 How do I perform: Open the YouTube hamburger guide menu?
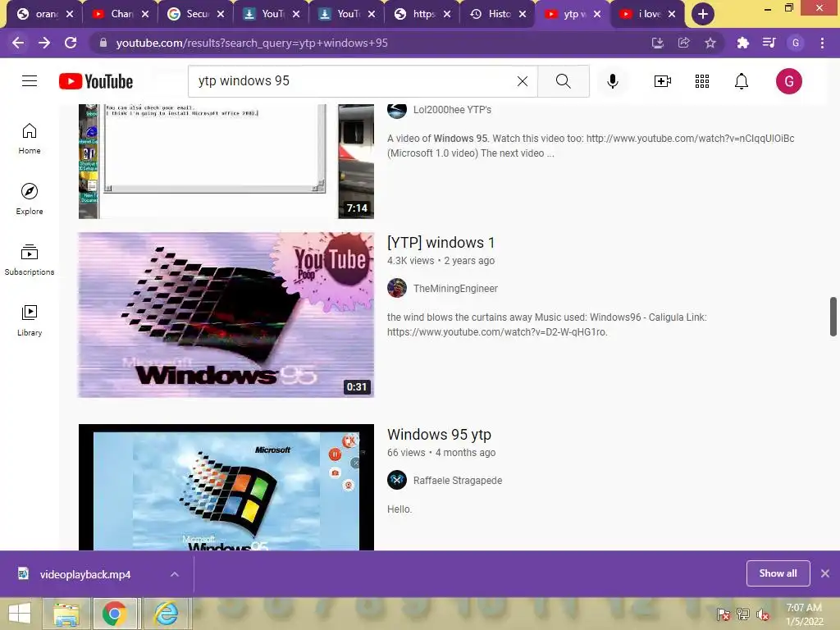tap(30, 81)
